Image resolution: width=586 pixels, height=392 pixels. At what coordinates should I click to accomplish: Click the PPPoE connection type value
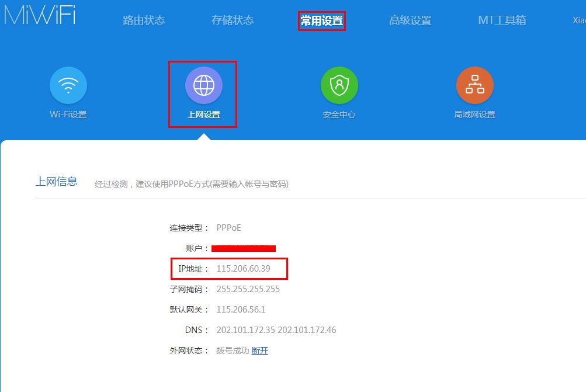[x=228, y=228]
